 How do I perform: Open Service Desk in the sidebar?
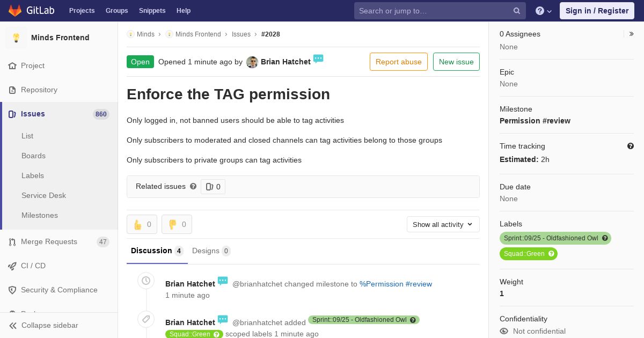(x=43, y=196)
